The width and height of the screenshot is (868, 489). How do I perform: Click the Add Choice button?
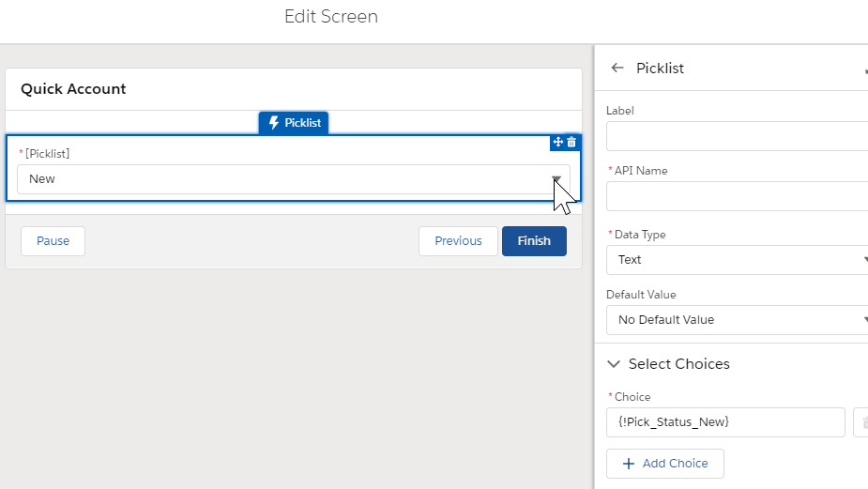click(x=664, y=464)
